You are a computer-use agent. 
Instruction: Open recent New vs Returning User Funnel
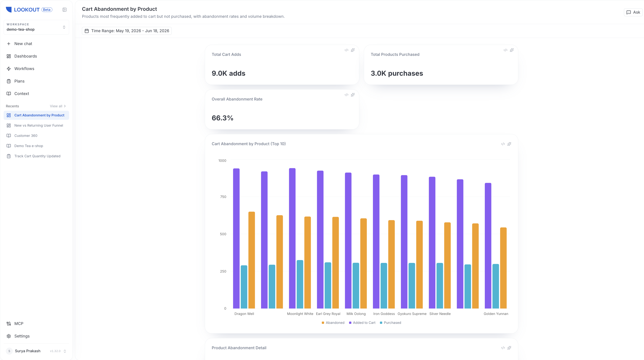tap(36, 125)
